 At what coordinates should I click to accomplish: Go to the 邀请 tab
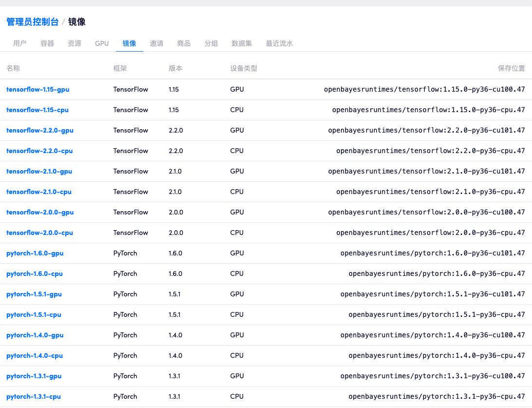[x=156, y=43]
